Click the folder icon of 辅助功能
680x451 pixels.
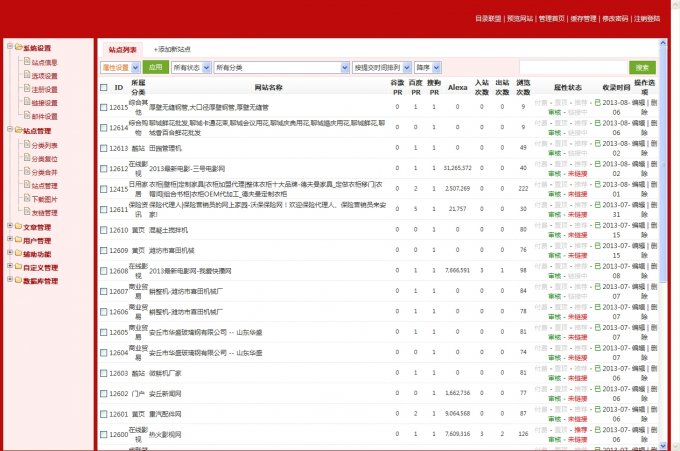point(18,253)
